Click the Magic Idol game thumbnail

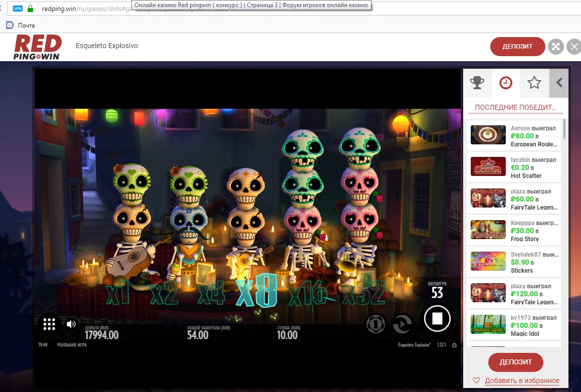[x=488, y=324]
